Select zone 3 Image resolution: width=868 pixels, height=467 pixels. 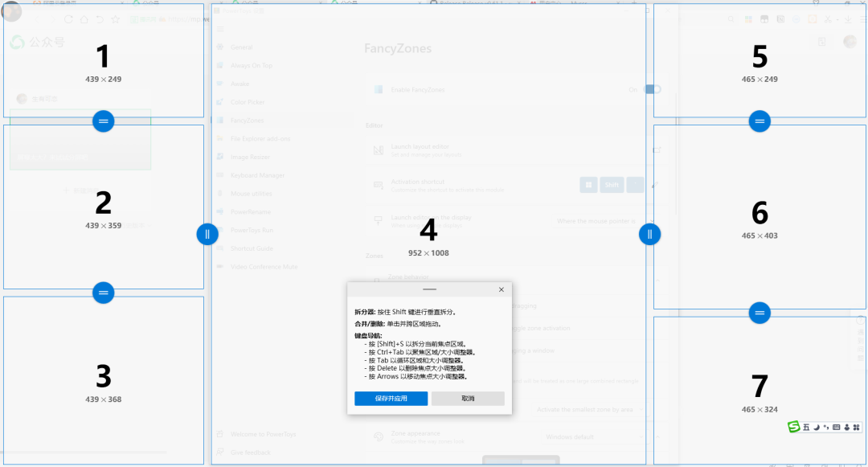[x=104, y=381]
